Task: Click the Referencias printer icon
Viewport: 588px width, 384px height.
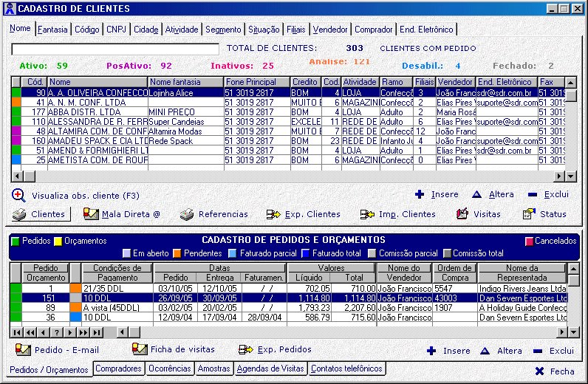Action: click(186, 214)
